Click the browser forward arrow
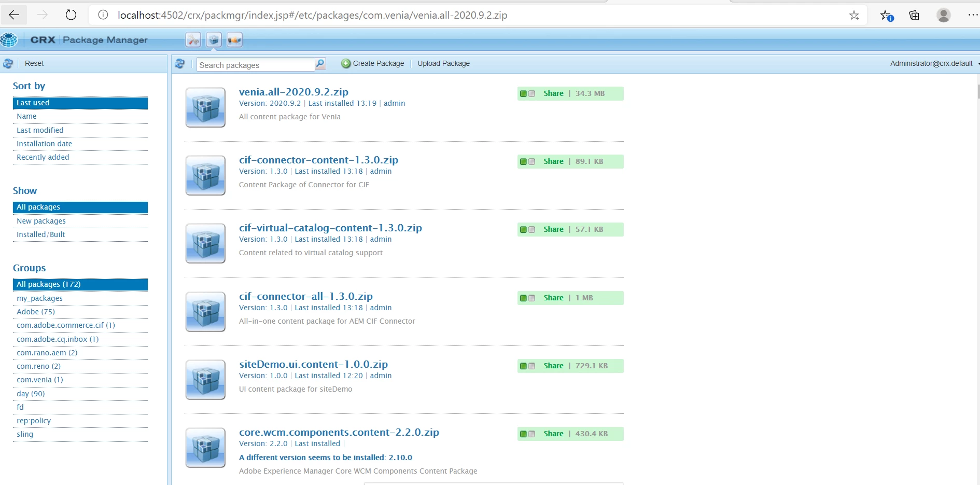The height and width of the screenshot is (485, 980). point(43,15)
